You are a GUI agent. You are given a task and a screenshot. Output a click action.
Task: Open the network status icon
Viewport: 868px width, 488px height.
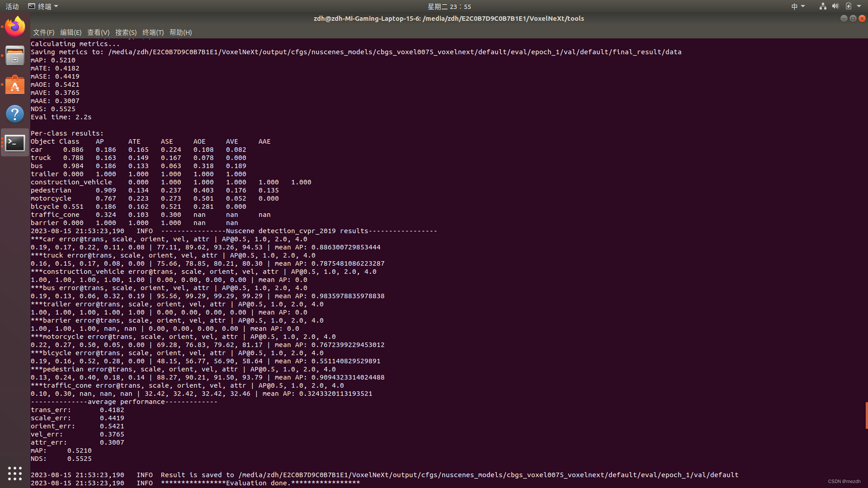823,6
